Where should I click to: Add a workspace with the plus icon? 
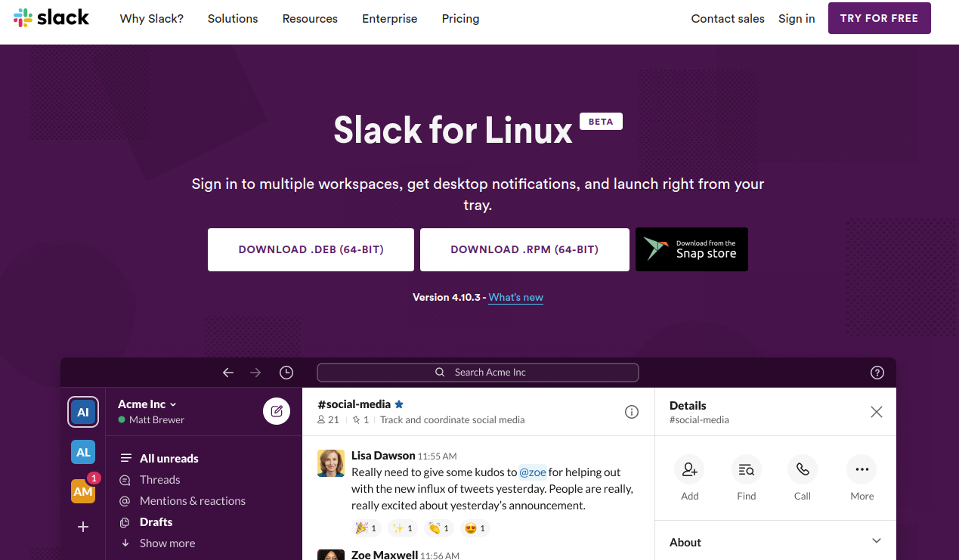pos(83,527)
